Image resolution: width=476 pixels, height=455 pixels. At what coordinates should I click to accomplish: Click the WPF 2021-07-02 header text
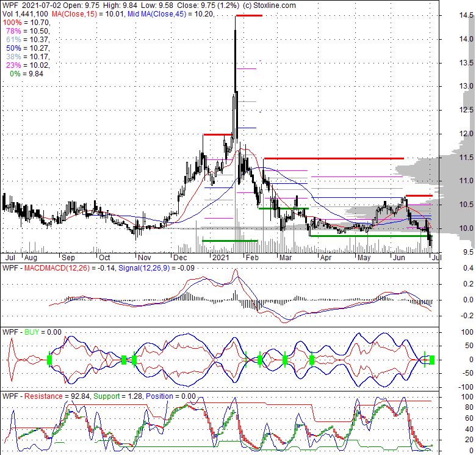32,5
